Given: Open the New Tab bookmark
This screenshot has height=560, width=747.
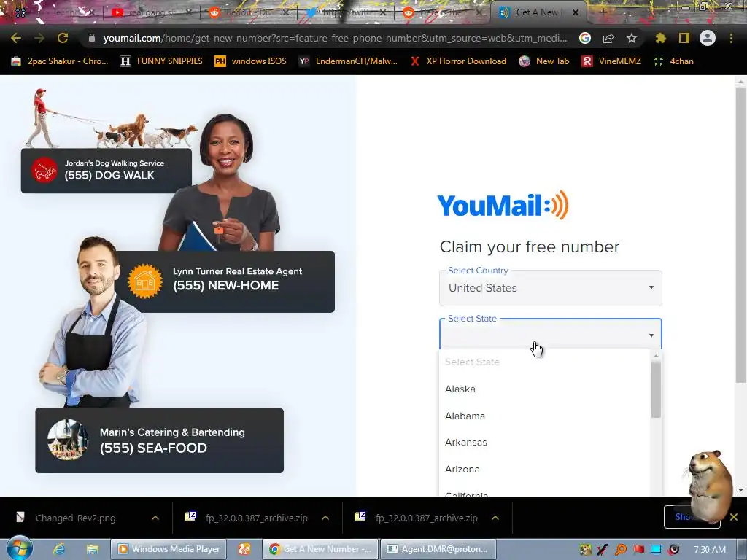Looking at the screenshot, I should tap(544, 61).
